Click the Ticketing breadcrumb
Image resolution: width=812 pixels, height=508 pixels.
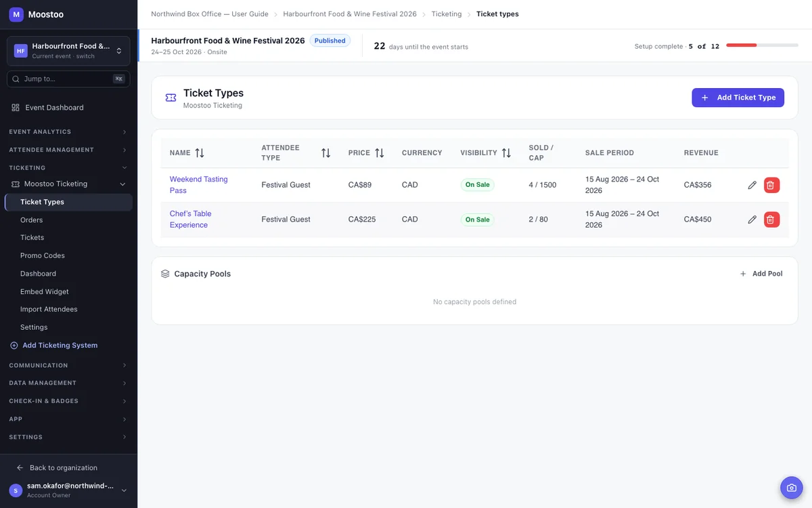click(x=447, y=14)
